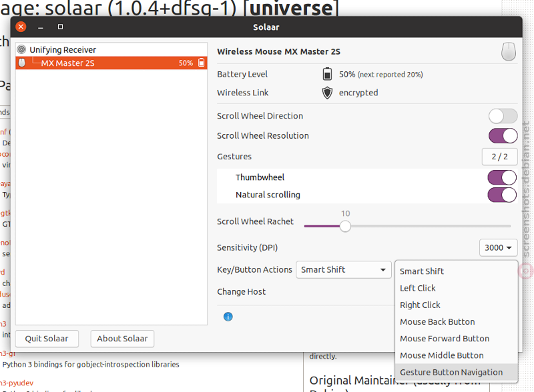The height and width of the screenshot is (392, 534).
Task: Click the Quit Solaar button
Action: [47, 339]
